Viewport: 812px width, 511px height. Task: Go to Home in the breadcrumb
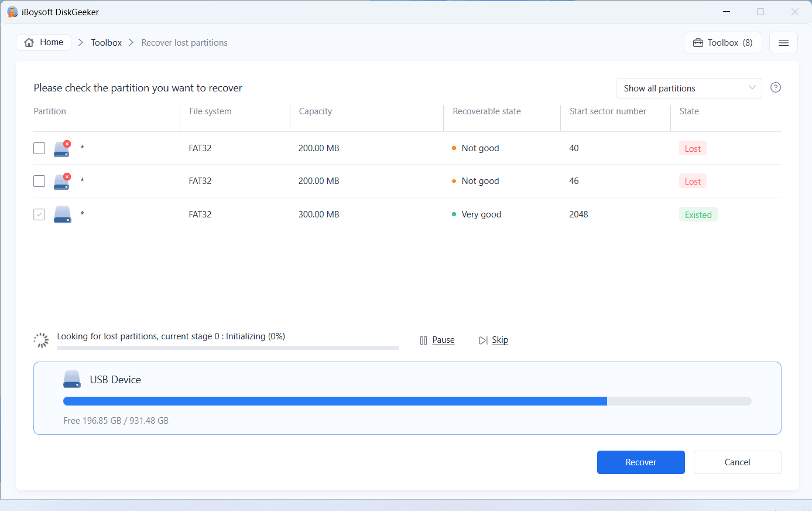(x=44, y=42)
